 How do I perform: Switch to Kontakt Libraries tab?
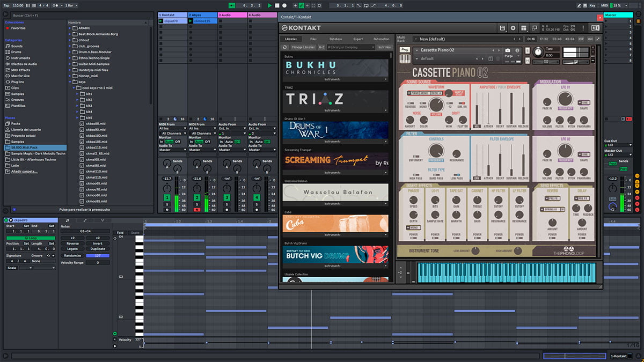[291, 39]
